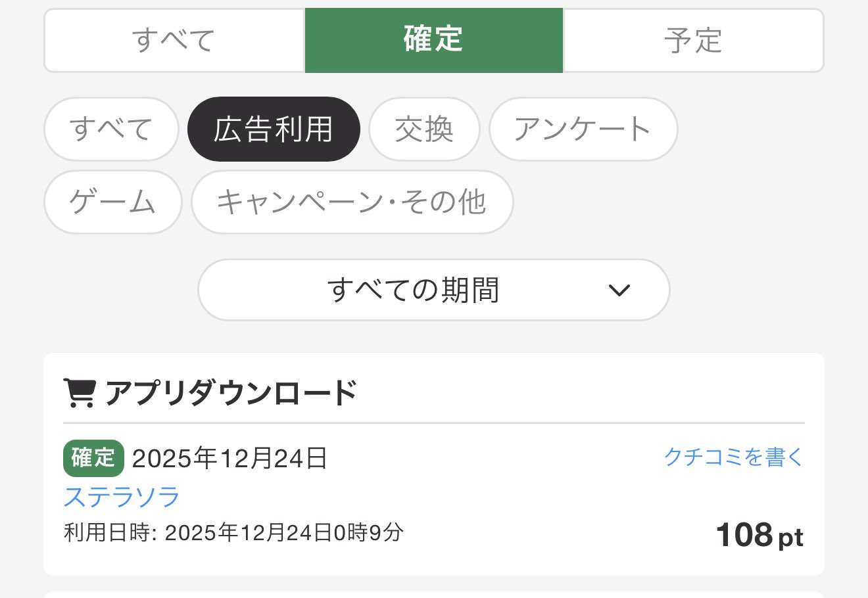This screenshot has width=868, height=598.
Task: Open the すべての期間 period dropdown
Action: click(433, 290)
